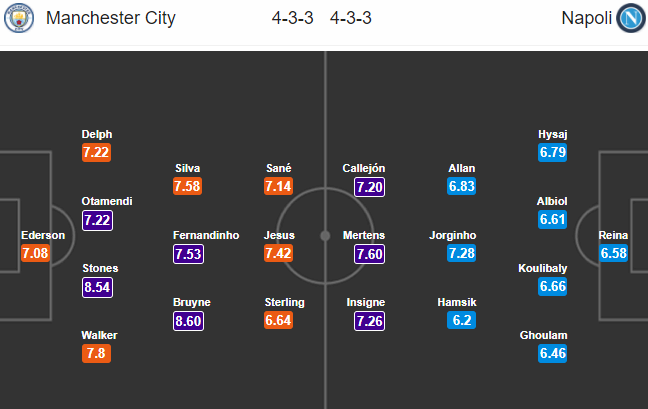Click the Ghoulam player name
The height and width of the screenshot is (409, 648).
543,335
